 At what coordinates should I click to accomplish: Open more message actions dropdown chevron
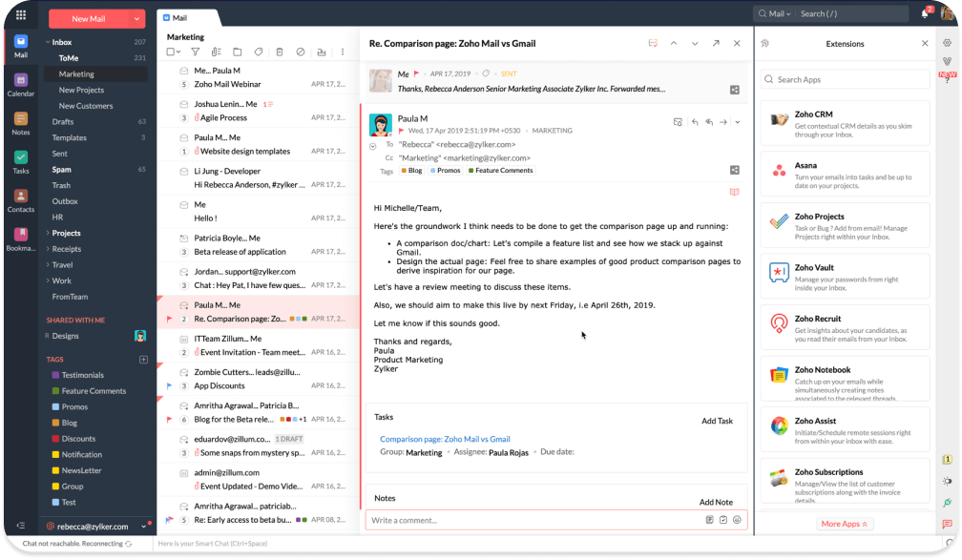pos(738,122)
